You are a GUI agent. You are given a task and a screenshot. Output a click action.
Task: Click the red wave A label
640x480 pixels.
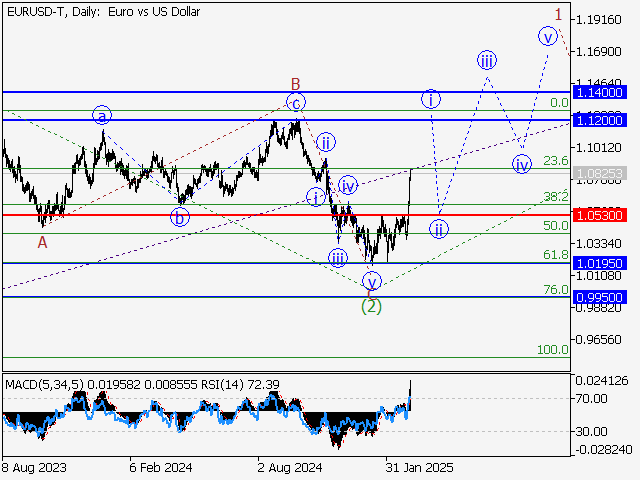pos(43,242)
